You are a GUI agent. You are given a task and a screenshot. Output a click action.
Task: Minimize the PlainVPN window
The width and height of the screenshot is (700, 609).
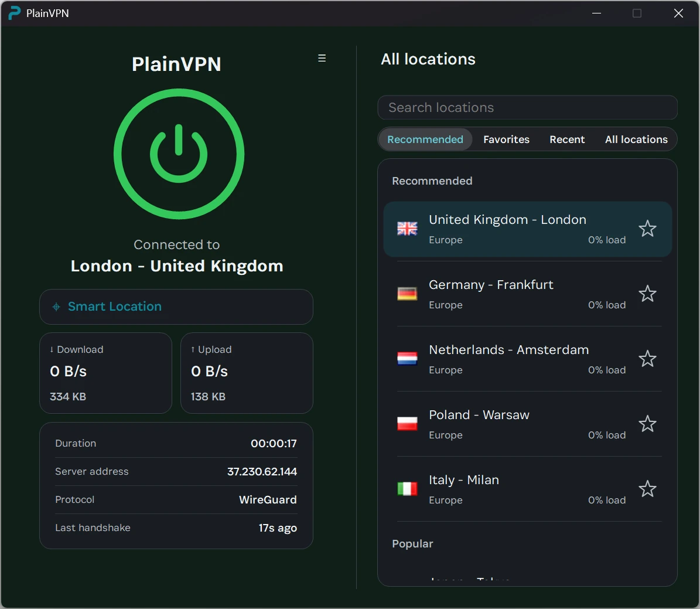(596, 13)
